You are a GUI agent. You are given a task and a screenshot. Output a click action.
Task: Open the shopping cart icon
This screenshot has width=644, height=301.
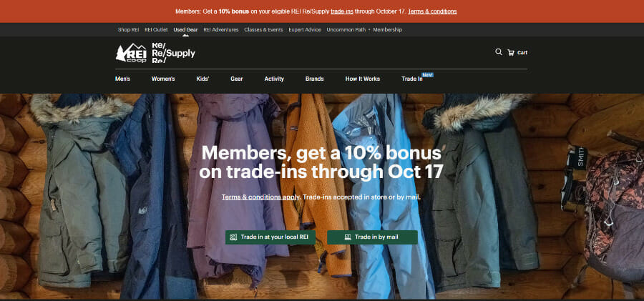pos(511,53)
